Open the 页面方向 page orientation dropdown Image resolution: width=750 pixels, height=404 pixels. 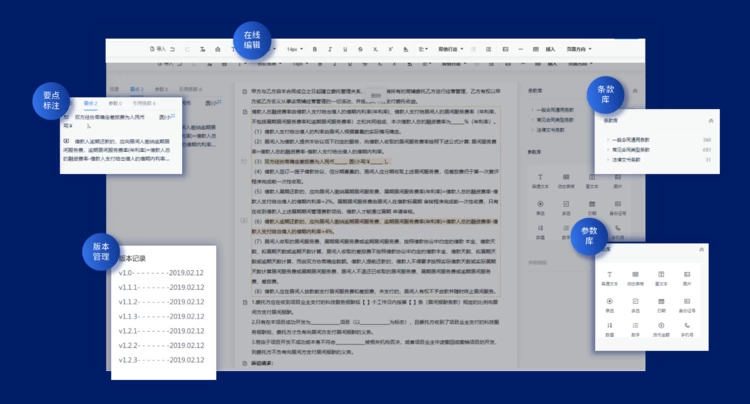(579, 48)
